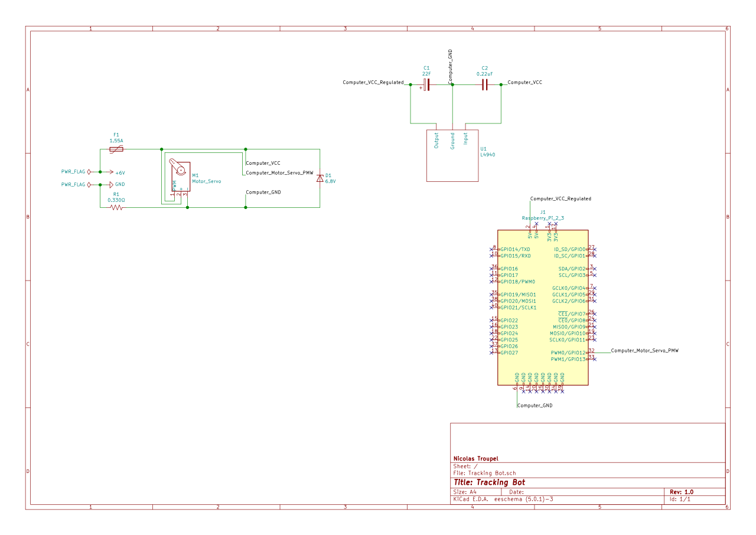
Task: Click the regulator Input pin label
Action: 465,139
